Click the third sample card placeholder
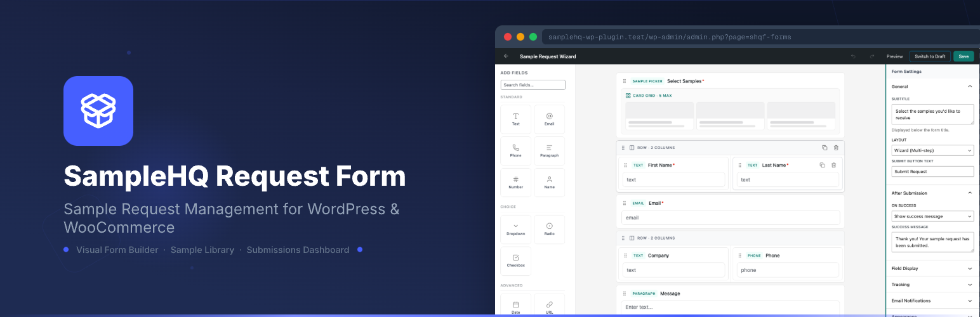Screen dimensions: 980x317 pos(801,115)
